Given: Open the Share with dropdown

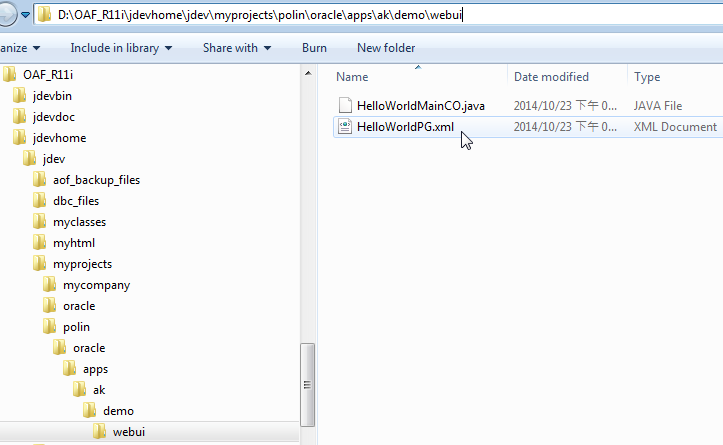Looking at the screenshot, I should point(237,48).
